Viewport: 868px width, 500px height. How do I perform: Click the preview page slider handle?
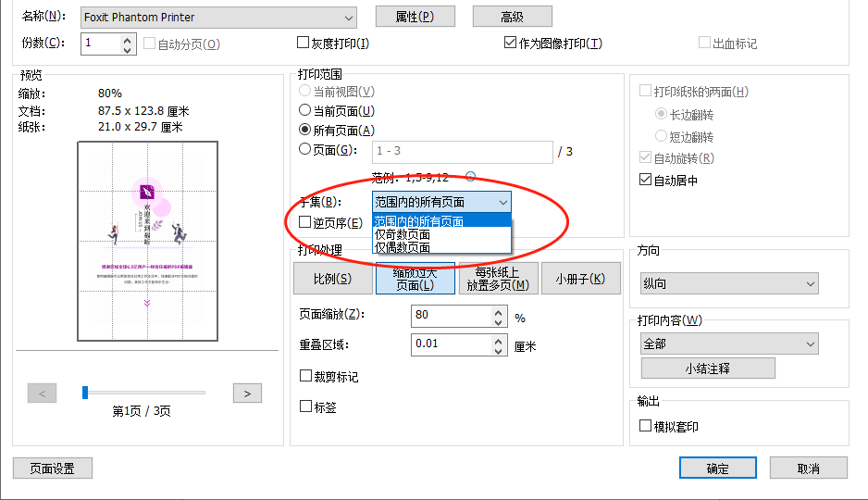(x=85, y=393)
